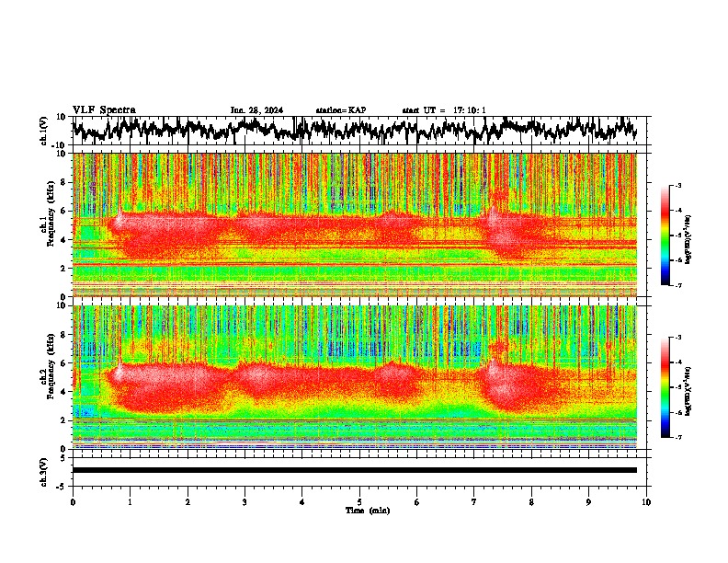728x563 pixels.
Task: Click the "Time (min)" axis title
Action: (368, 511)
